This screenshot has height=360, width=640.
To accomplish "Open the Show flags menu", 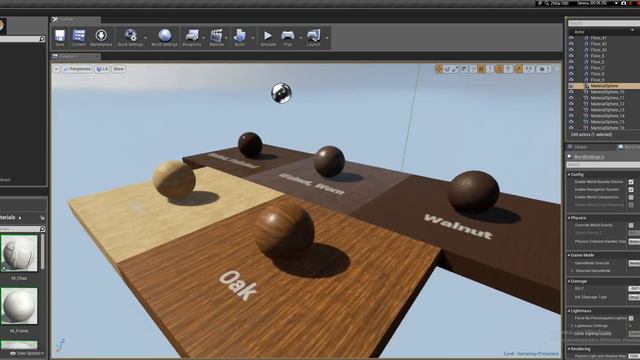I will (x=118, y=69).
